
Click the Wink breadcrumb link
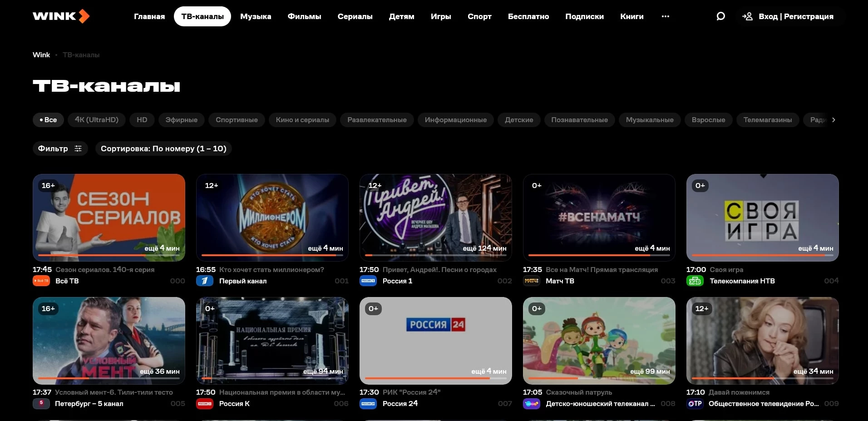pyautogui.click(x=41, y=55)
